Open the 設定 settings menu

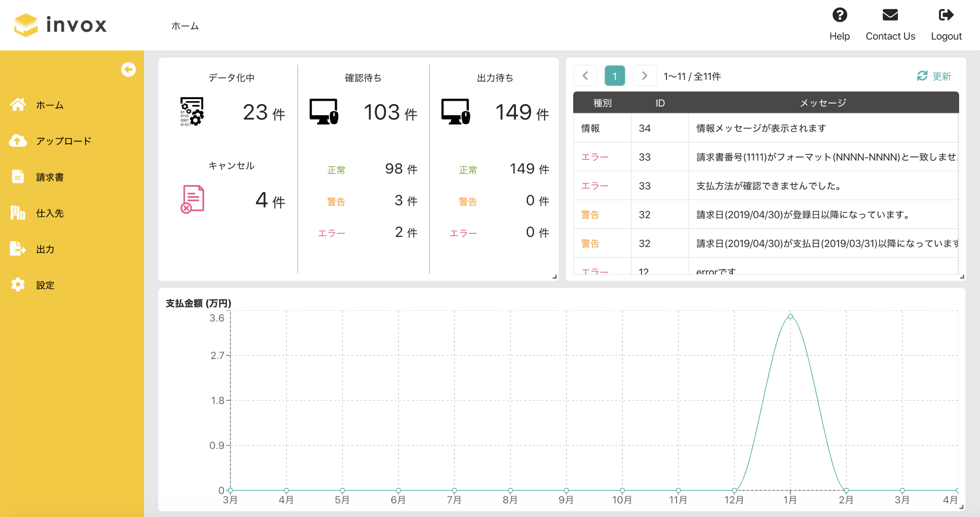45,285
